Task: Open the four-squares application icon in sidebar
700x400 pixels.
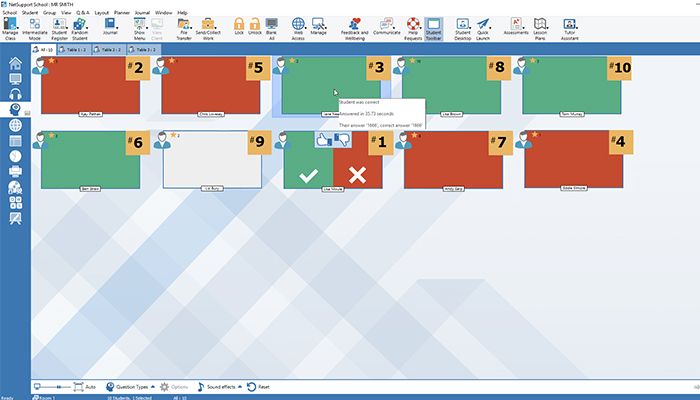Action: pyautogui.click(x=15, y=203)
